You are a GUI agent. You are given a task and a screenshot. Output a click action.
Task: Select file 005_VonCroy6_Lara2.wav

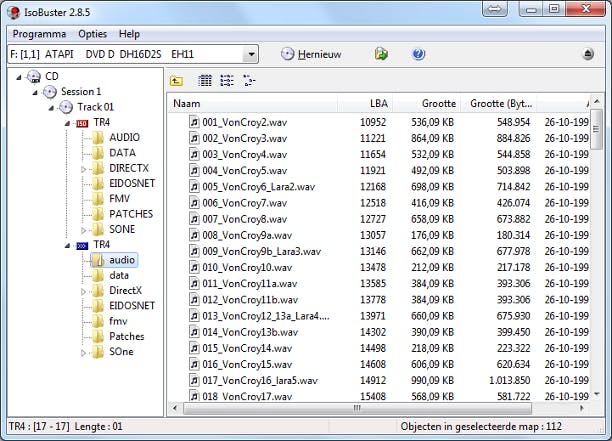point(258,187)
